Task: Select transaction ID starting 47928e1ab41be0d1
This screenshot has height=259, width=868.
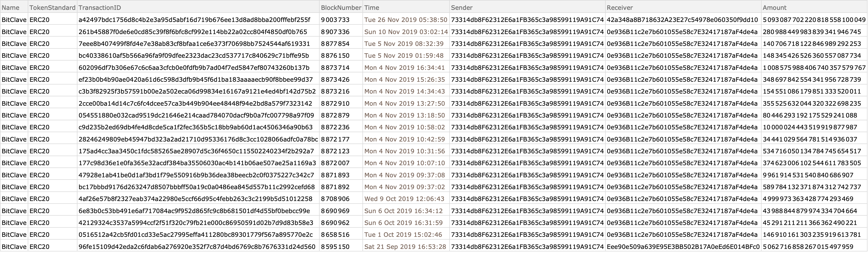Action: (196, 175)
